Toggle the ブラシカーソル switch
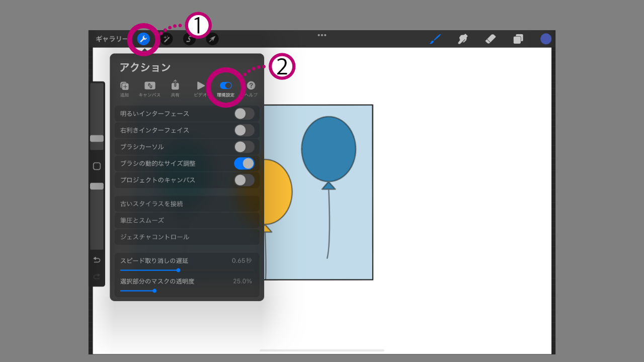The height and width of the screenshot is (362, 644). (x=244, y=147)
